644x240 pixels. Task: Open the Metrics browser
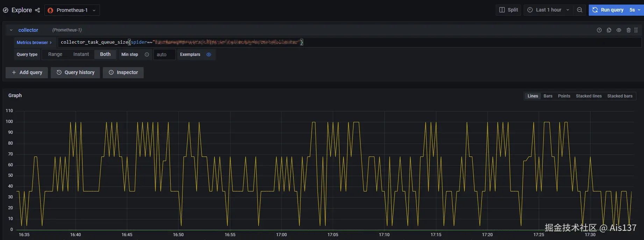point(34,42)
